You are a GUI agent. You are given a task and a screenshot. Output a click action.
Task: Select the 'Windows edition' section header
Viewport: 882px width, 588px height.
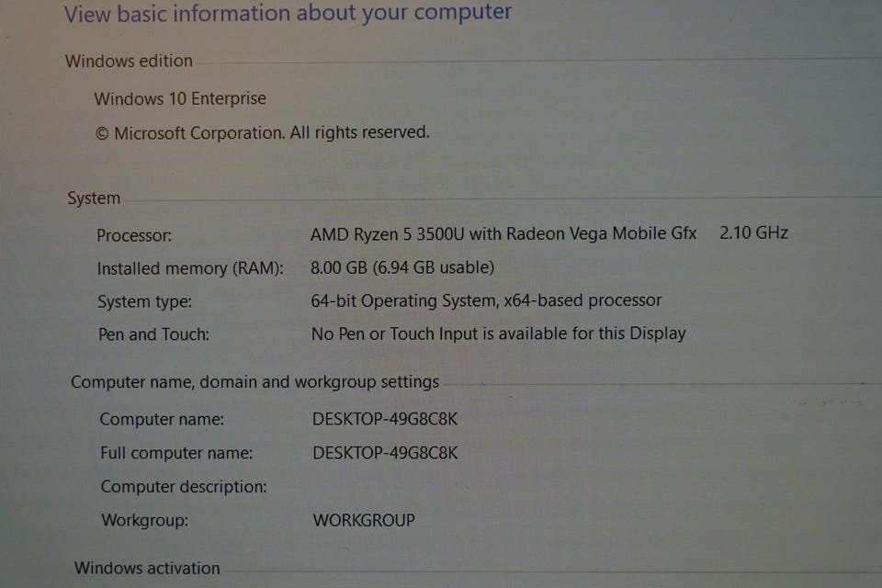click(x=129, y=61)
